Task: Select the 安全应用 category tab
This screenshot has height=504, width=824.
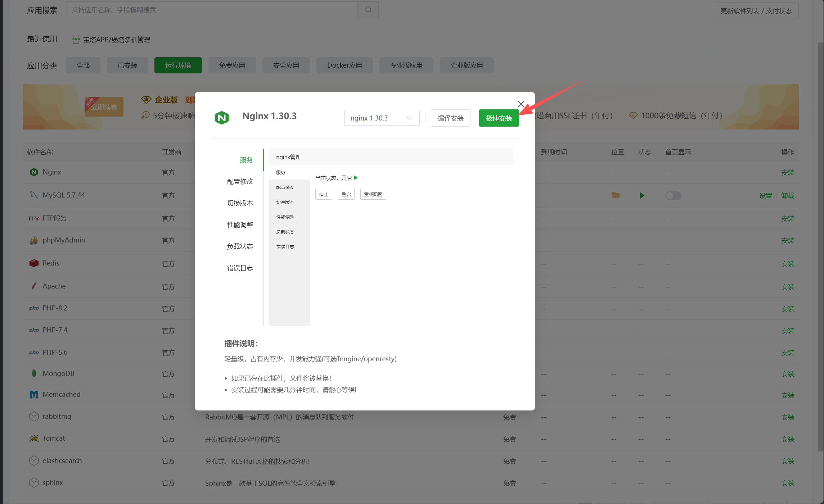Action: click(286, 65)
